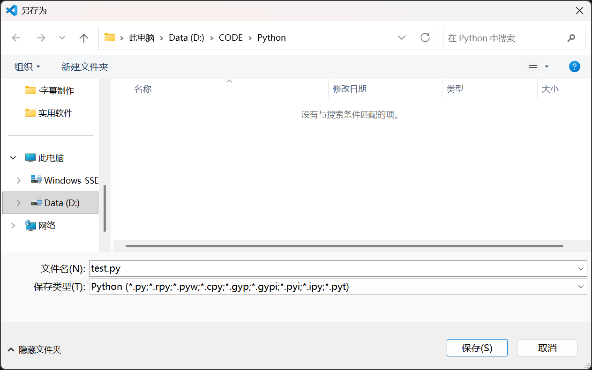Image resolution: width=592 pixels, height=370 pixels.
Task: Select Python in the address path
Action: point(271,38)
